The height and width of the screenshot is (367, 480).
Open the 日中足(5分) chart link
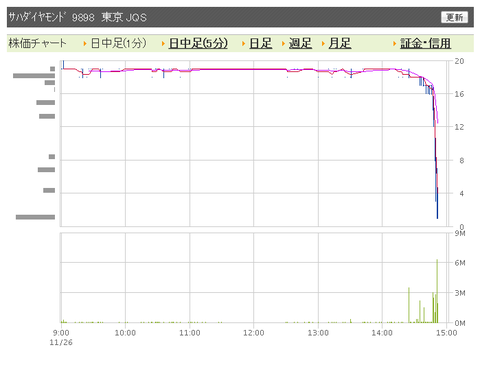198,43
